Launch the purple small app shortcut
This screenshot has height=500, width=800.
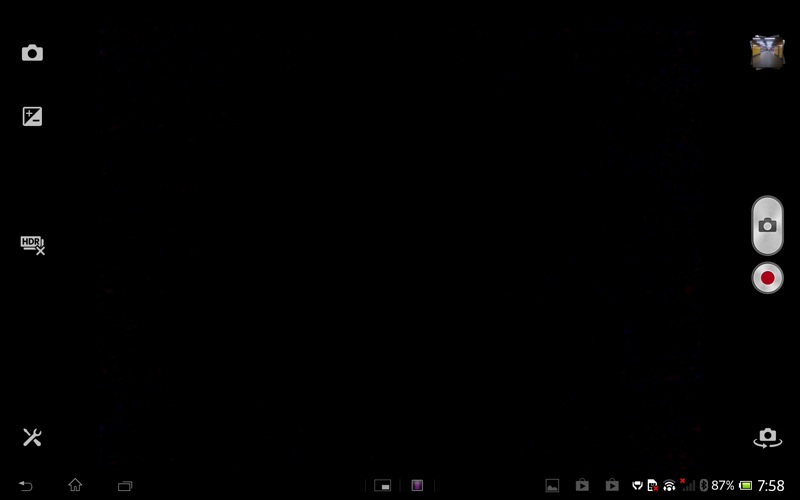pyautogui.click(x=417, y=485)
